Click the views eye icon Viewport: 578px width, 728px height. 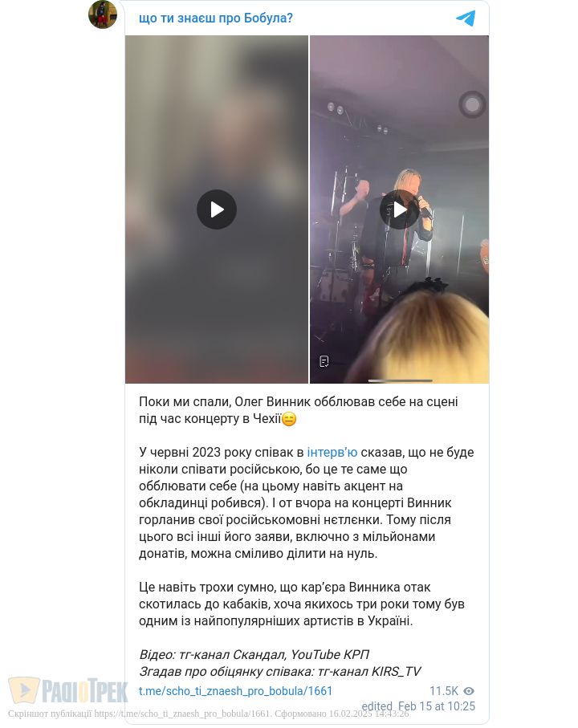point(469,691)
